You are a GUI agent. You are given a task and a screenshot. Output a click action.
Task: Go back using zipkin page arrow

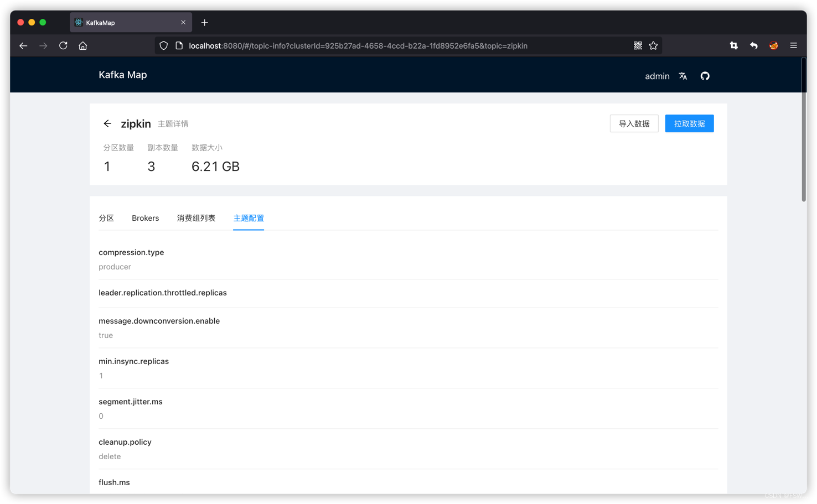[x=107, y=123]
